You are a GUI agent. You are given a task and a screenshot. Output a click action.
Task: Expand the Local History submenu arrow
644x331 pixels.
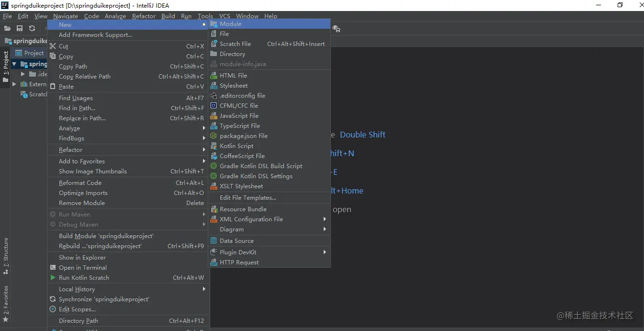204,289
